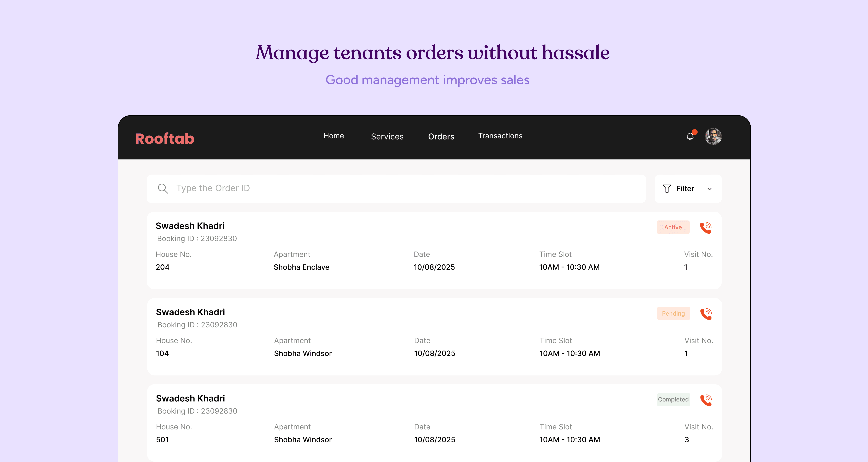The image size is (868, 462).
Task: Click the Active status badge
Action: 673,227
